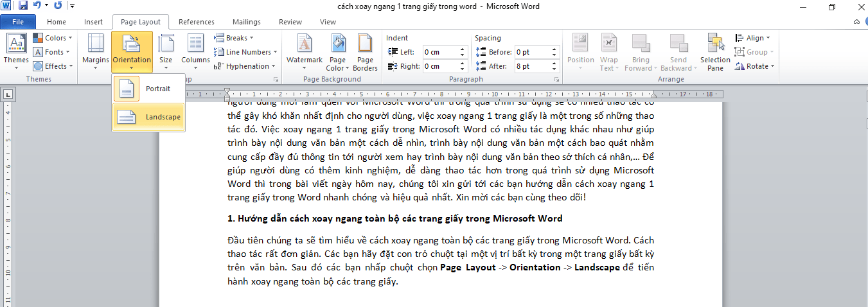Select Landscape orientation
The height and width of the screenshot is (307, 868).
coord(148,117)
